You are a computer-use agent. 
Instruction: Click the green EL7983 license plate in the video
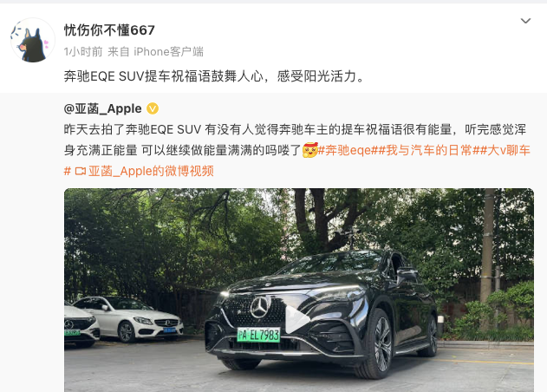pyautogui.click(x=258, y=335)
